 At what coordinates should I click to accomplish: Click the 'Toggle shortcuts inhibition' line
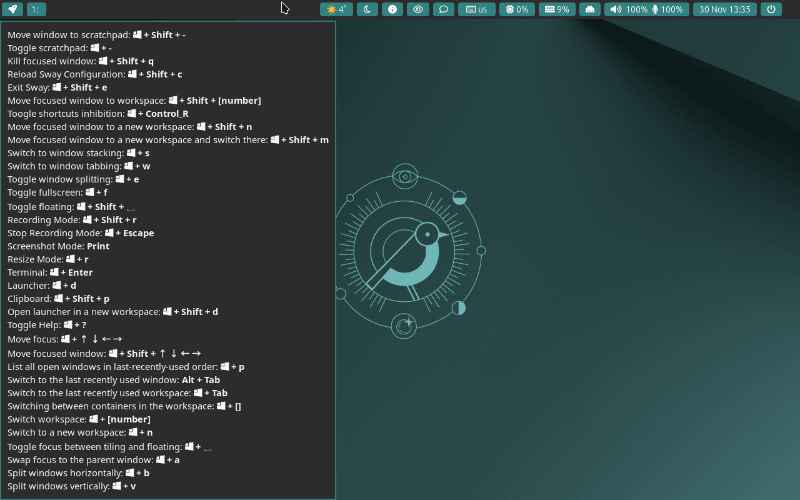coord(98,114)
